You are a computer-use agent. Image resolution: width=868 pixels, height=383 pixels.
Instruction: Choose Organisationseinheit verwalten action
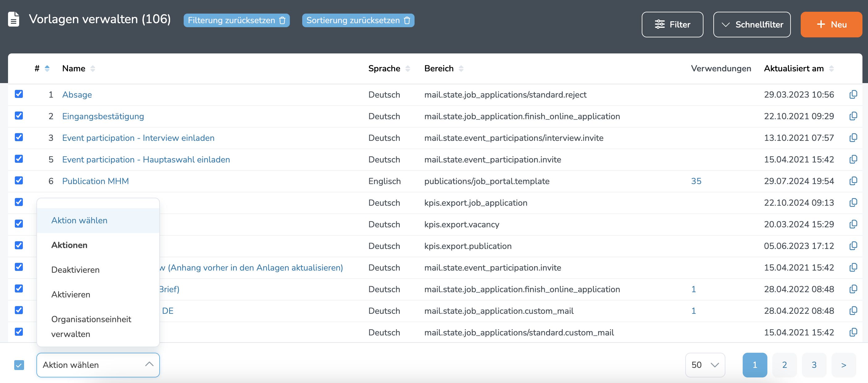(x=98, y=326)
